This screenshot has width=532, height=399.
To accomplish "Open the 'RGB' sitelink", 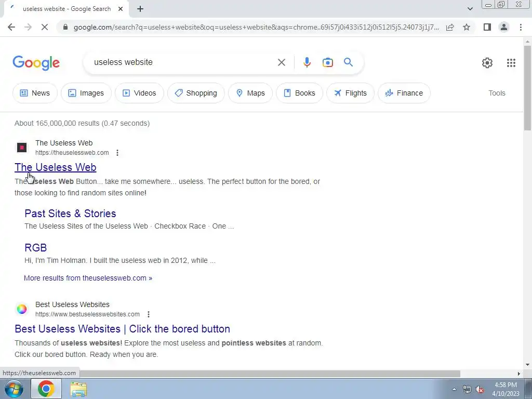I will pyautogui.click(x=36, y=248).
